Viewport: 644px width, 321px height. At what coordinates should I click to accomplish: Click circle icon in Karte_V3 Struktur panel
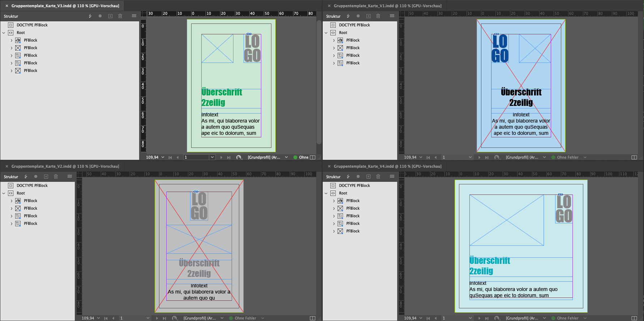point(100,16)
